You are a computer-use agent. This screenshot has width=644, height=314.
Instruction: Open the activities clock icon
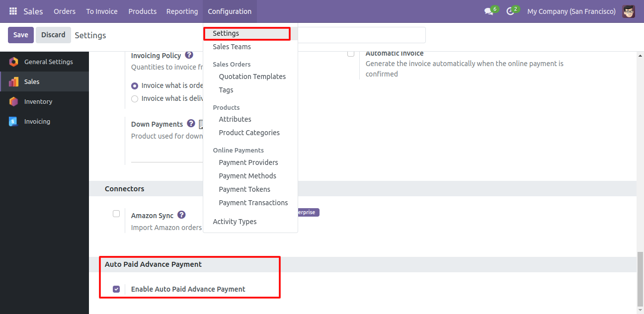[510, 11]
